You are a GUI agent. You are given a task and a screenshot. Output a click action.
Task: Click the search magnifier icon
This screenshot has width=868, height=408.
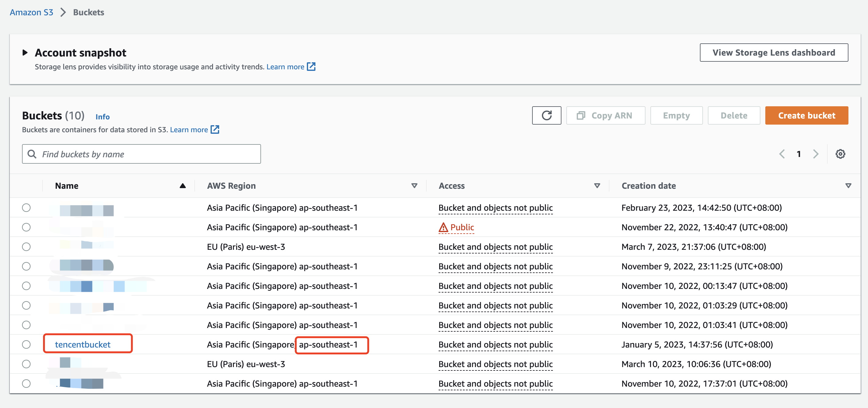coord(32,154)
